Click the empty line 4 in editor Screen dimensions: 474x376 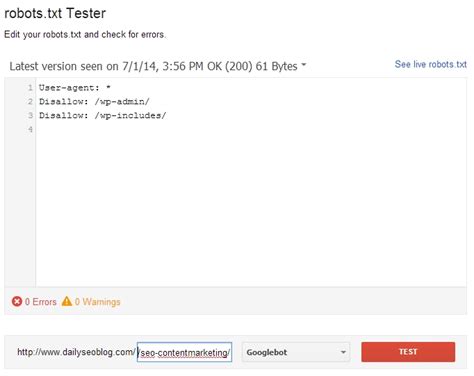click(250, 129)
